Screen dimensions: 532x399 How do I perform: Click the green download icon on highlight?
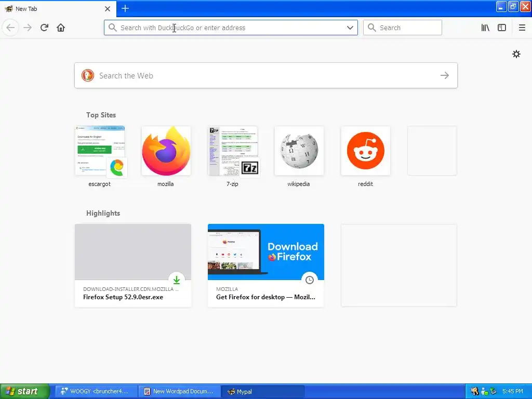(x=177, y=280)
